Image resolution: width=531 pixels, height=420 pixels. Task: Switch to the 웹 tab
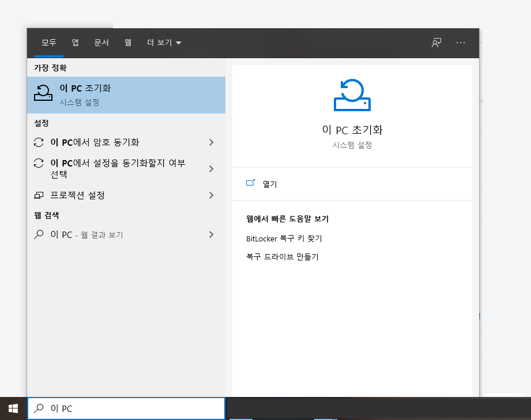tap(127, 43)
